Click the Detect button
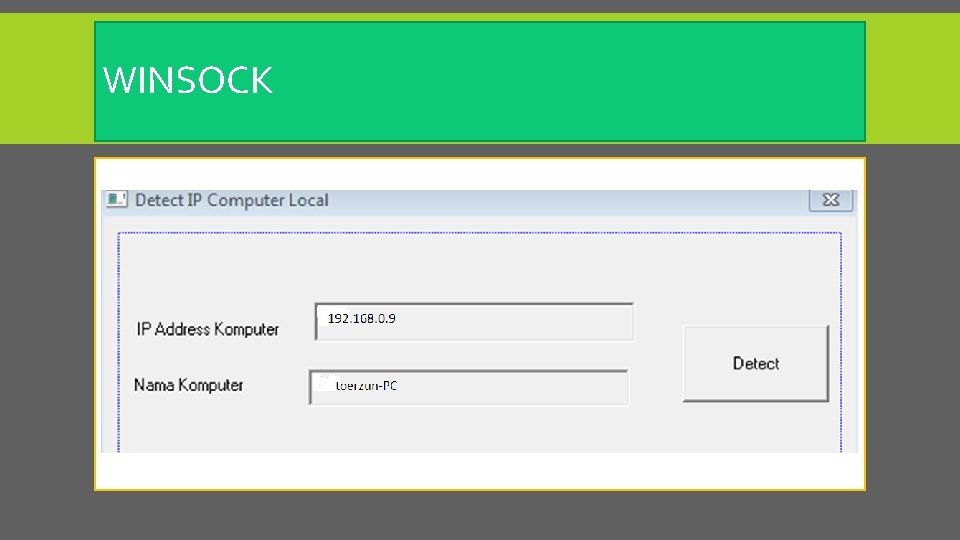Screen dimensions: 960x540 756,364
